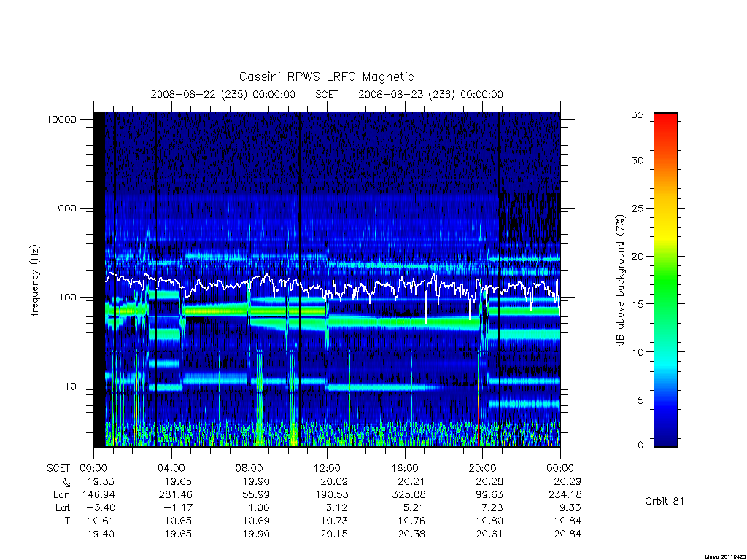
Task: Click the LT value 10.73
Action: pyautogui.click(x=334, y=521)
